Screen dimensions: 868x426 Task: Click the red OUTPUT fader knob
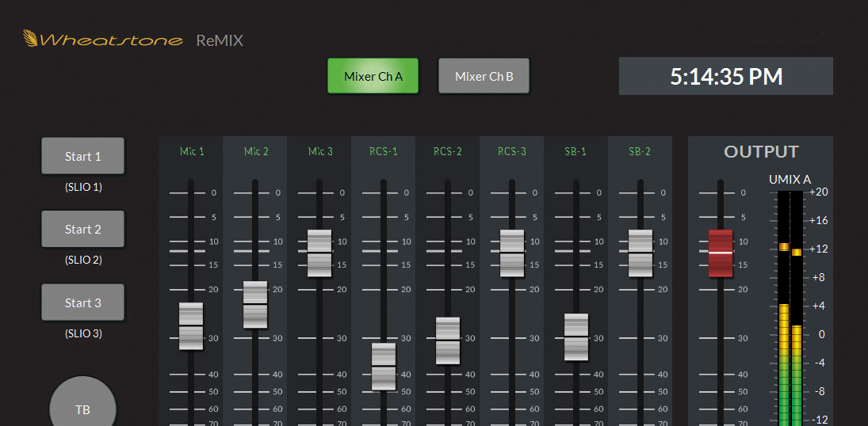[x=721, y=253]
